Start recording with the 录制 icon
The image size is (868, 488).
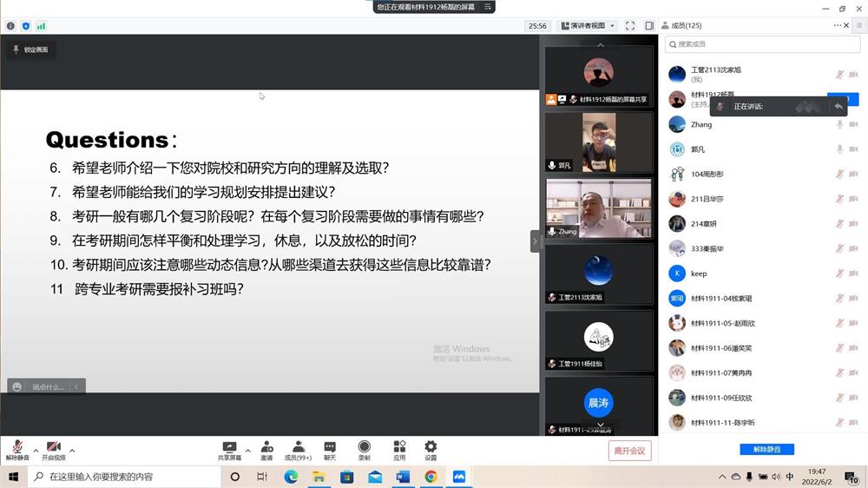point(364,449)
